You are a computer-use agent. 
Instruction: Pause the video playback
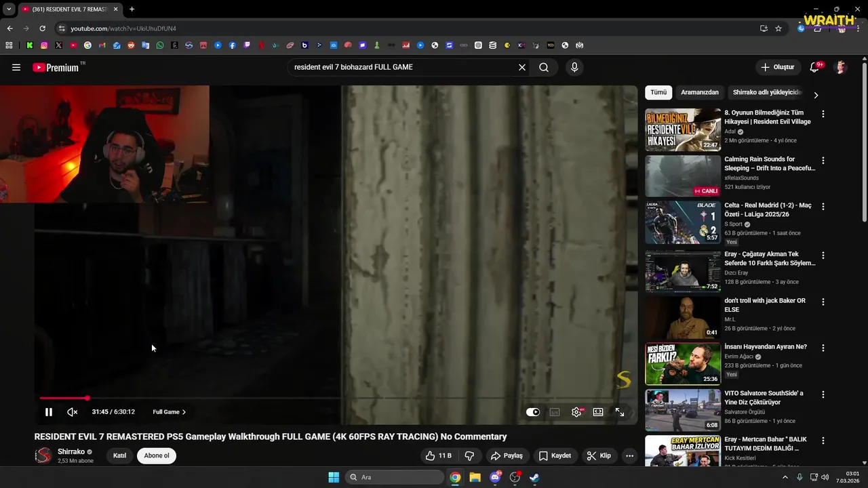click(49, 412)
